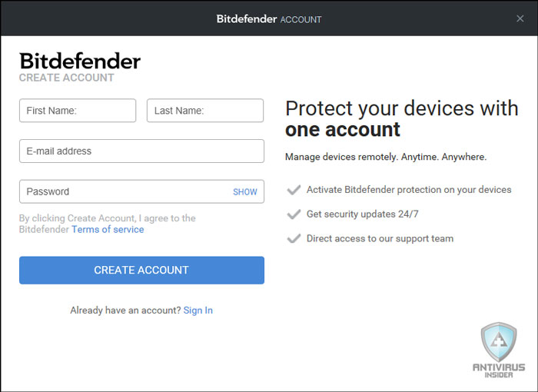Click the ANTIVIRUS INSIDER watermark text
Image resolution: width=538 pixels, height=392 pixels.
pos(499,370)
